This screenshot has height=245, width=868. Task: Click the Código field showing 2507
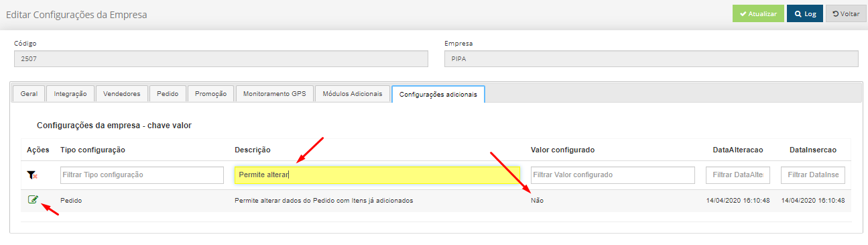pyautogui.click(x=221, y=59)
